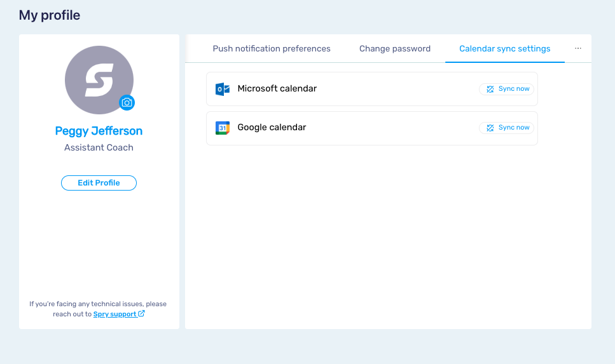Click the Google calendar label text
The image size is (615, 364).
[272, 128]
